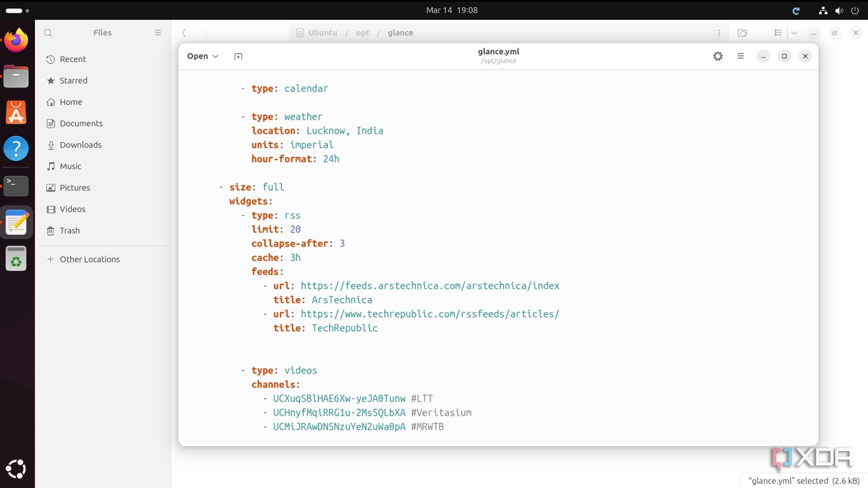Open the volume tray icon
Image resolution: width=868 pixels, height=488 pixels.
pos(839,10)
